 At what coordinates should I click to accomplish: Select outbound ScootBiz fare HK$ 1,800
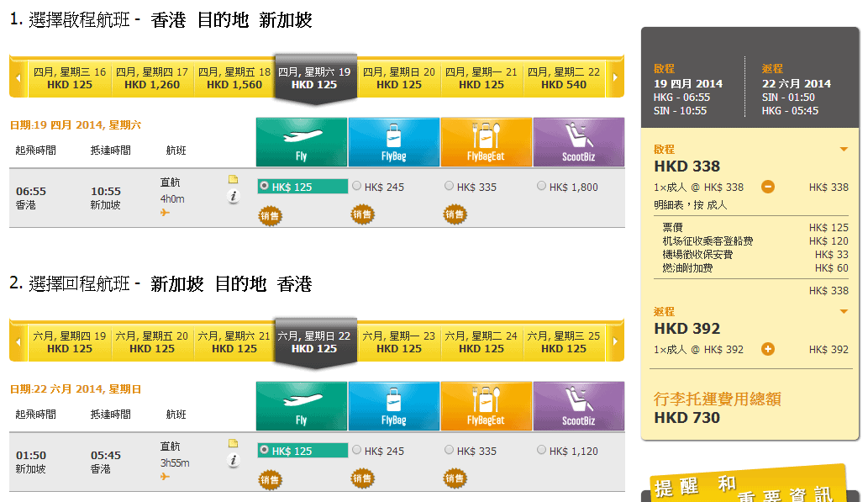coord(542,186)
